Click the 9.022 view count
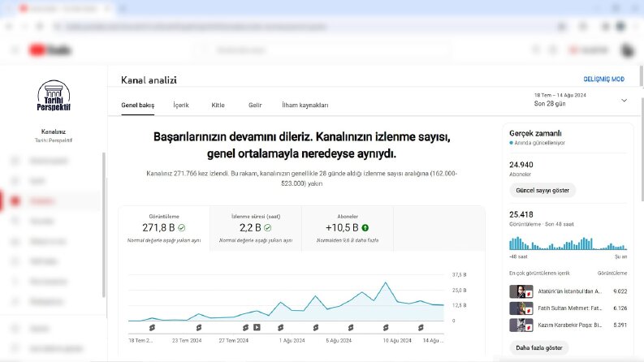The height and width of the screenshot is (362, 644). click(620, 291)
